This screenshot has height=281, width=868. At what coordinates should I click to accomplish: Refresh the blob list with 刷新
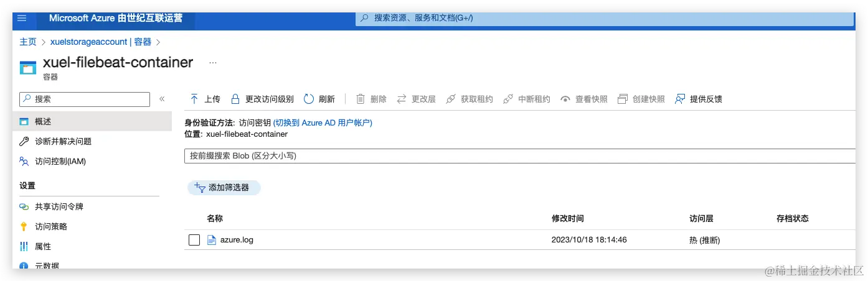(x=319, y=99)
